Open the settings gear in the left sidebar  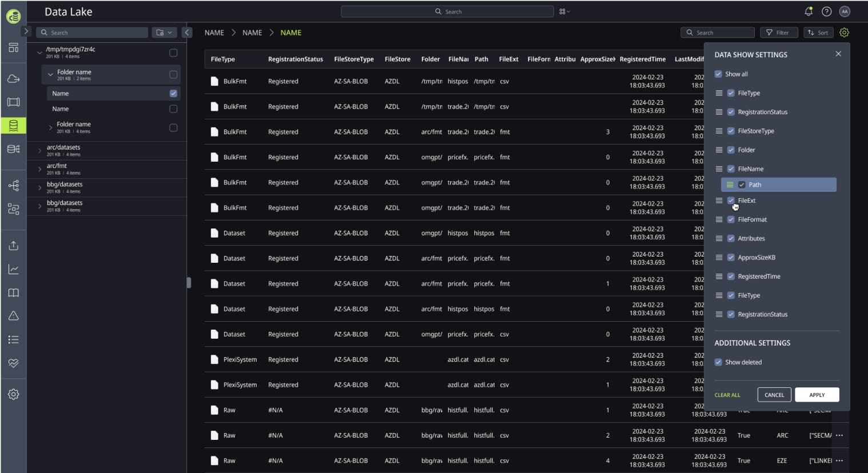coord(14,394)
